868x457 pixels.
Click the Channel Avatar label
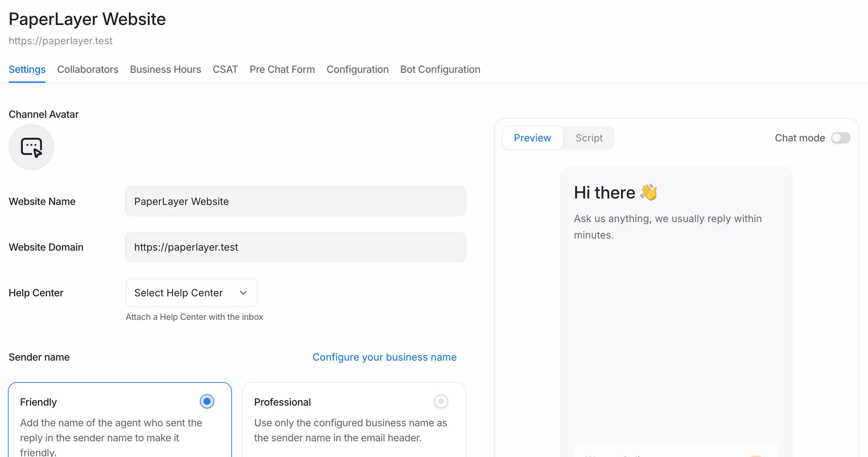pyautogui.click(x=44, y=114)
